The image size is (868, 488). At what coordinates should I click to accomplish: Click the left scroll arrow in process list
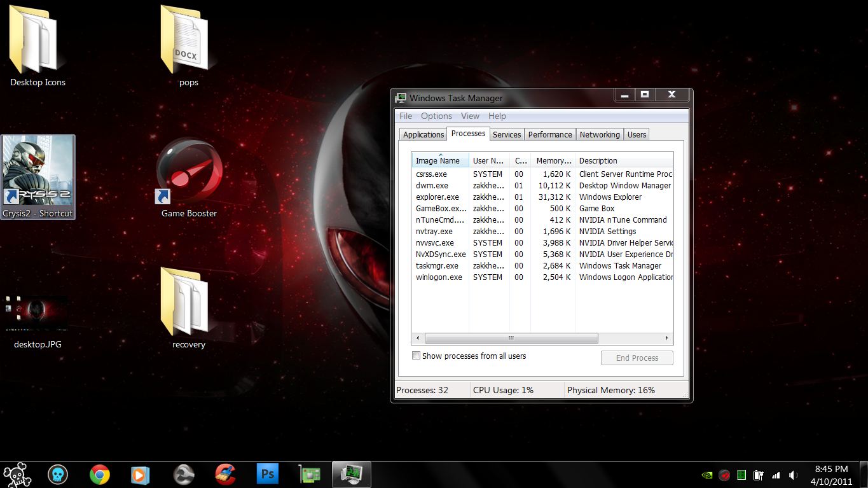click(418, 338)
